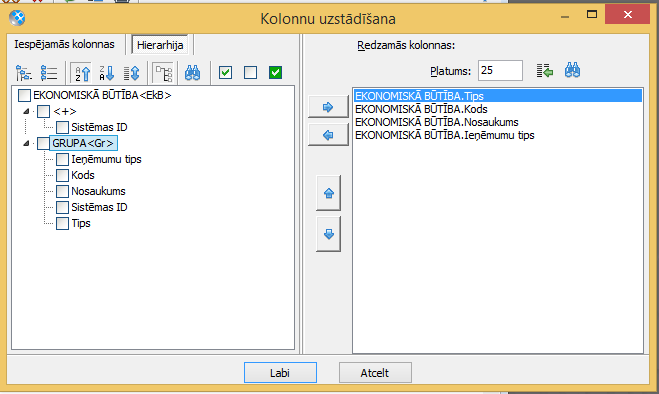Click the blue right arrow to add column
This screenshot has width=659, height=394.
pos(328,107)
